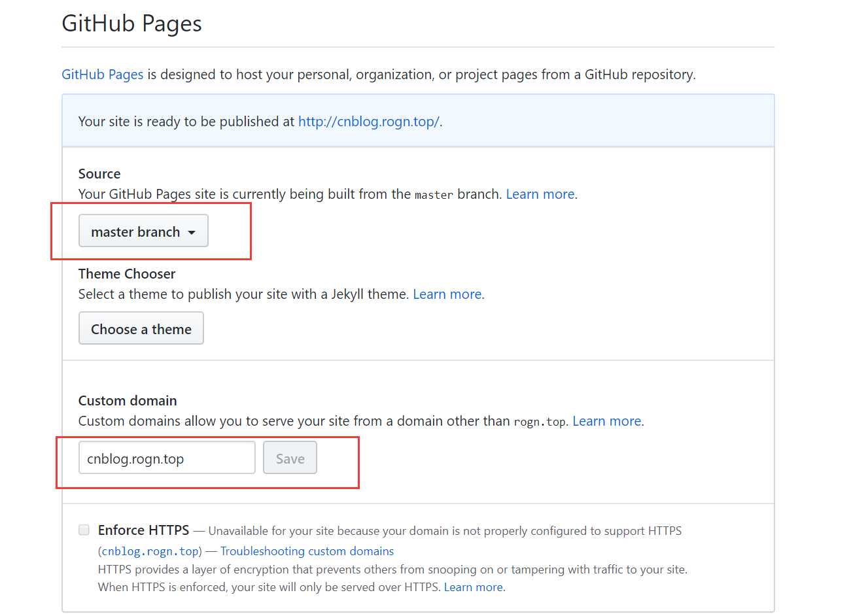Click the Source section heading

[99, 174]
